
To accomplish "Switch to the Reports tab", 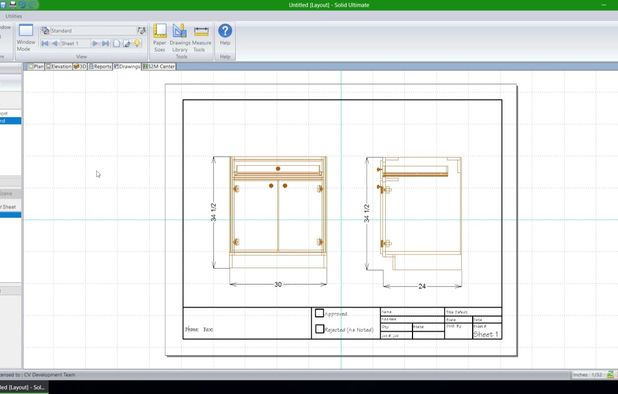I will (x=100, y=67).
